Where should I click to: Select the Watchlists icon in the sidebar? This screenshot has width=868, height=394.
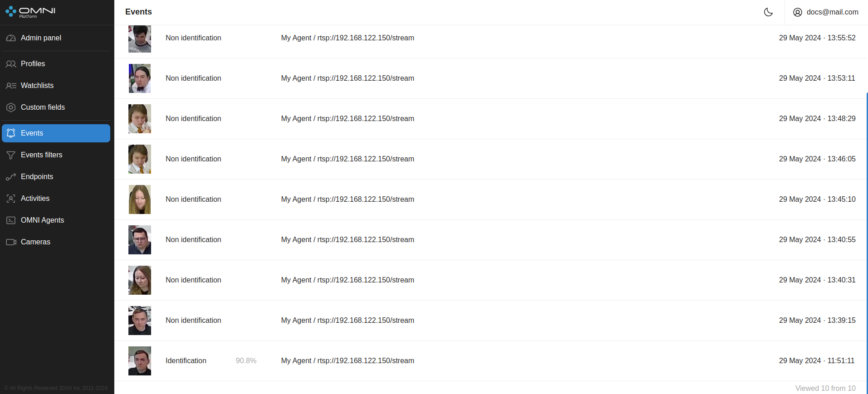coord(11,86)
